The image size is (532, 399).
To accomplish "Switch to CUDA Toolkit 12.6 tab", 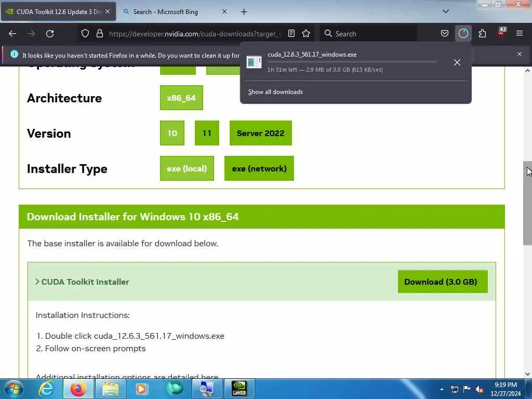I will point(58,11).
